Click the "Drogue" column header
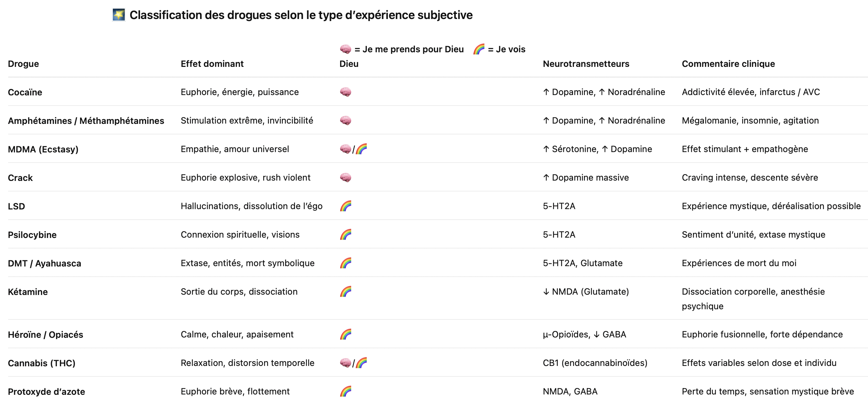Viewport: 868px width, 406px height. (23, 64)
